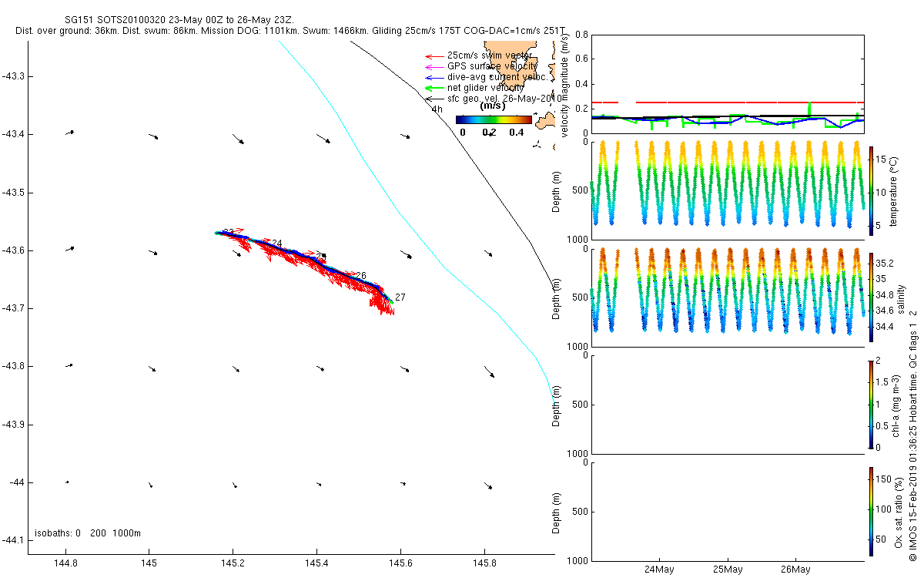Click the '24May' time axis label

[x=660, y=570]
